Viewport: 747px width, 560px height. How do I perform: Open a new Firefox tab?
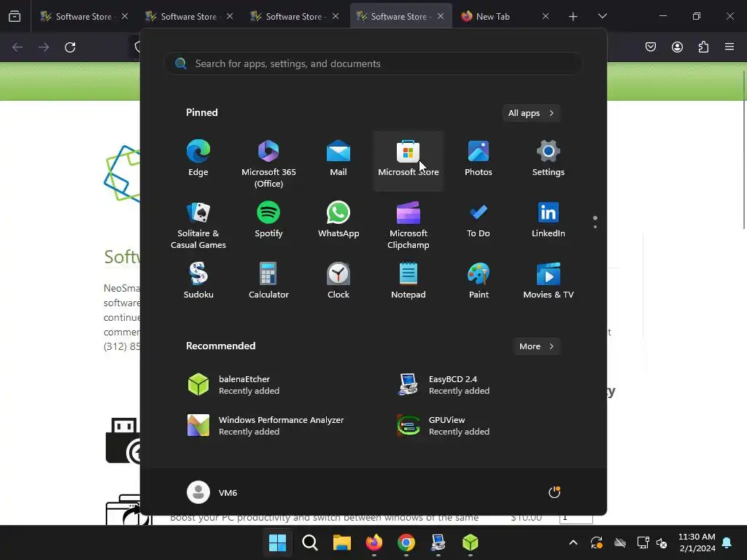coord(573,17)
